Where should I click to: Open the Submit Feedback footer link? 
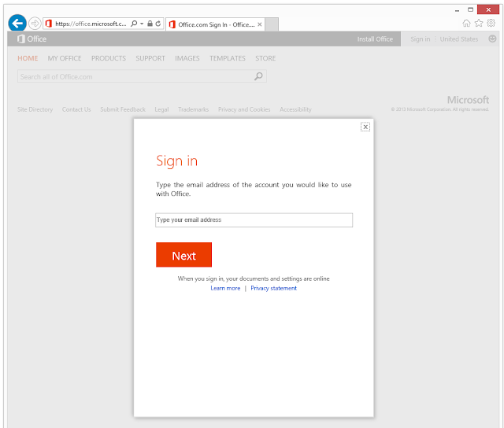pyautogui.click(x=123, y=109)
